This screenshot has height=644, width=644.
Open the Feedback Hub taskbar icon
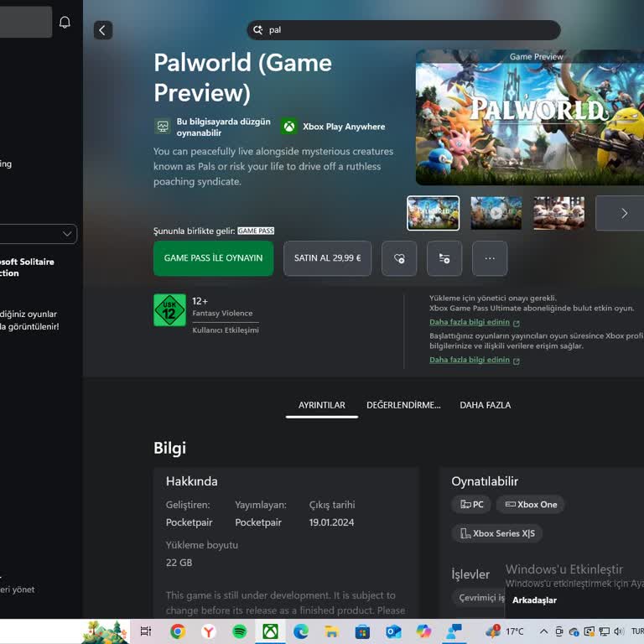(454, 631)
